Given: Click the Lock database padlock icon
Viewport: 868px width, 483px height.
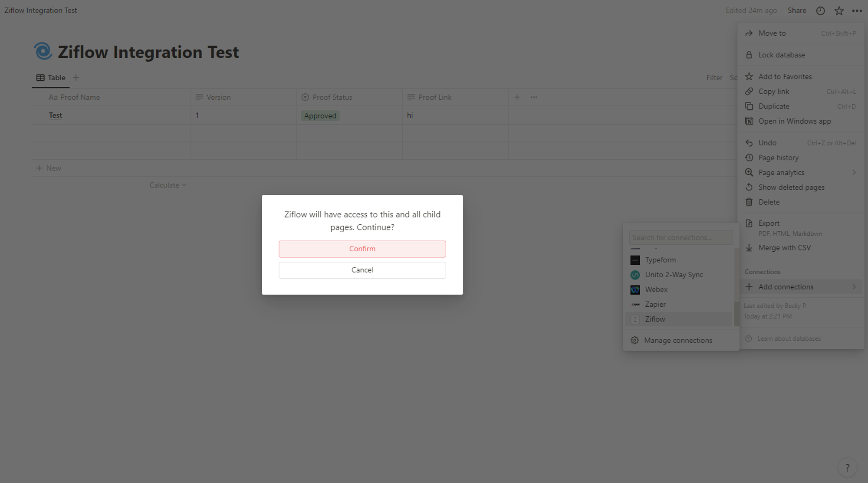Looking at the screenshot, I should [749, 55].
